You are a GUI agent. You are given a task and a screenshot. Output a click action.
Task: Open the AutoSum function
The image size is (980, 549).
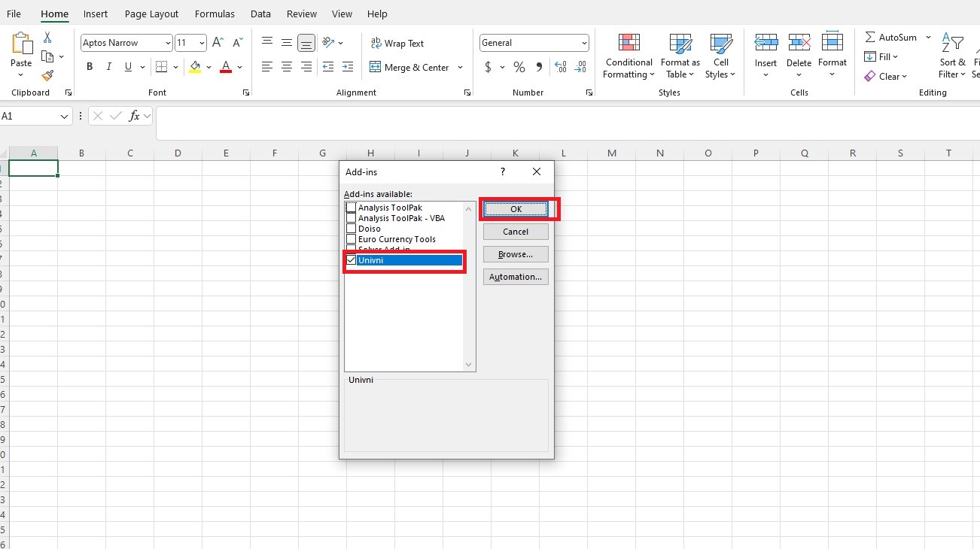click(891, 37)
